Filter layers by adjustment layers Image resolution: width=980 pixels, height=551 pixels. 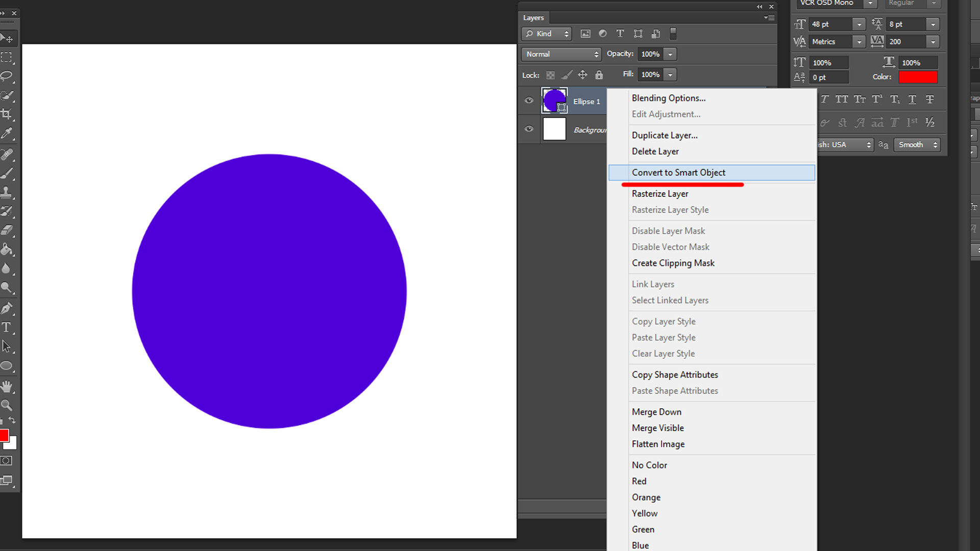click(603, 34)
